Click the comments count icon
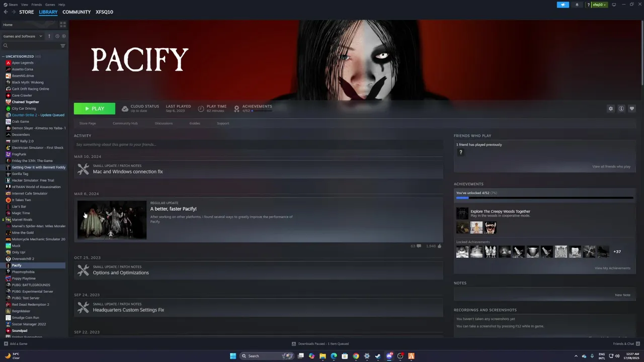Image resolution: width=644 pixels, height=362 pixels. pyautogui.click(x=419, y=246)
